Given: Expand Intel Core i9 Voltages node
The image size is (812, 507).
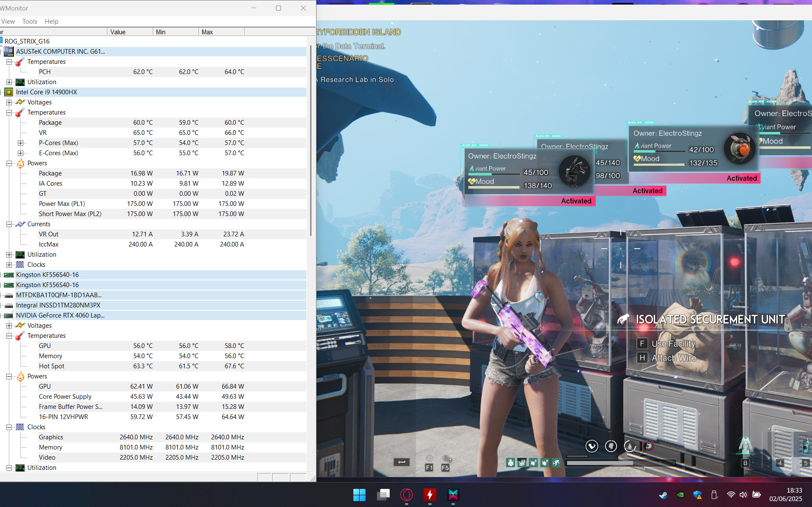Looking at the screenshot, I should (9, 102).
